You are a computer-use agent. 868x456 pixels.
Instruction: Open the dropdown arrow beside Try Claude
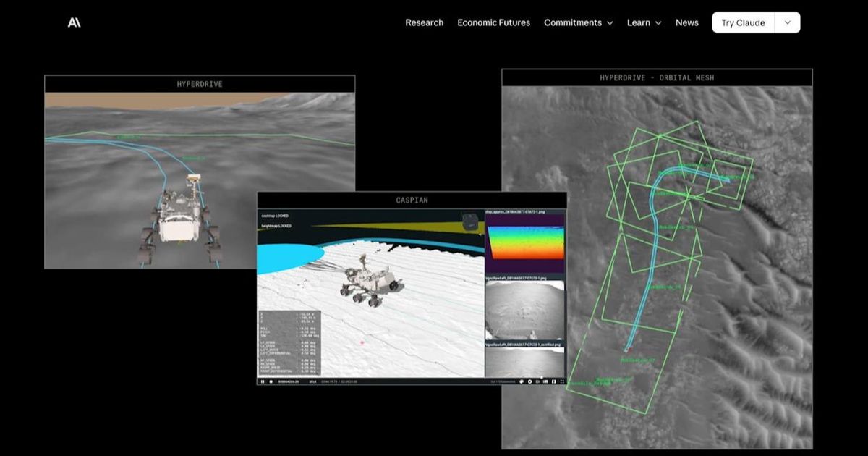click(x=787, y=22)
